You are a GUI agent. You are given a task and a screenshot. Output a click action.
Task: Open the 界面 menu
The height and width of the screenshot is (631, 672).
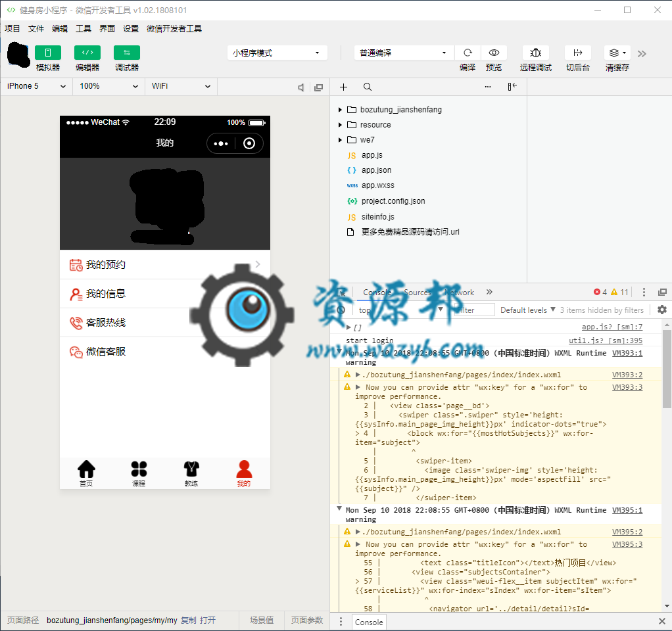(107, 29)
